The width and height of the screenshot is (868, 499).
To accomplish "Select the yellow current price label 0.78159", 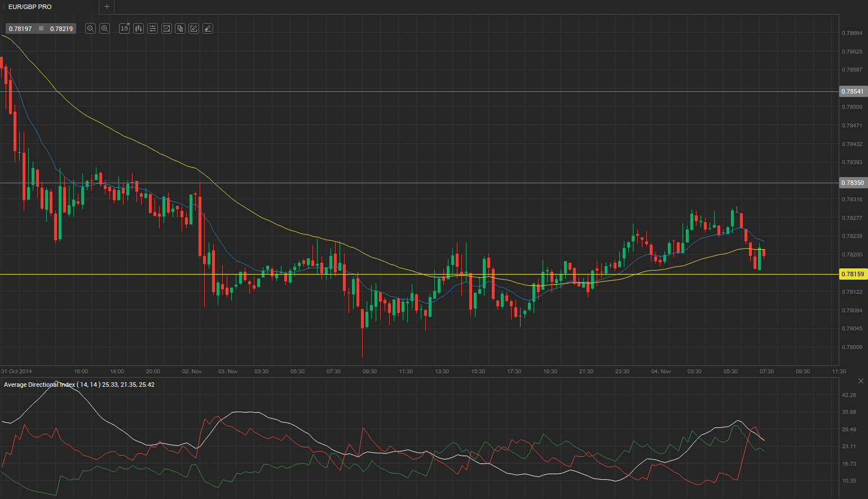I will 853,274.
